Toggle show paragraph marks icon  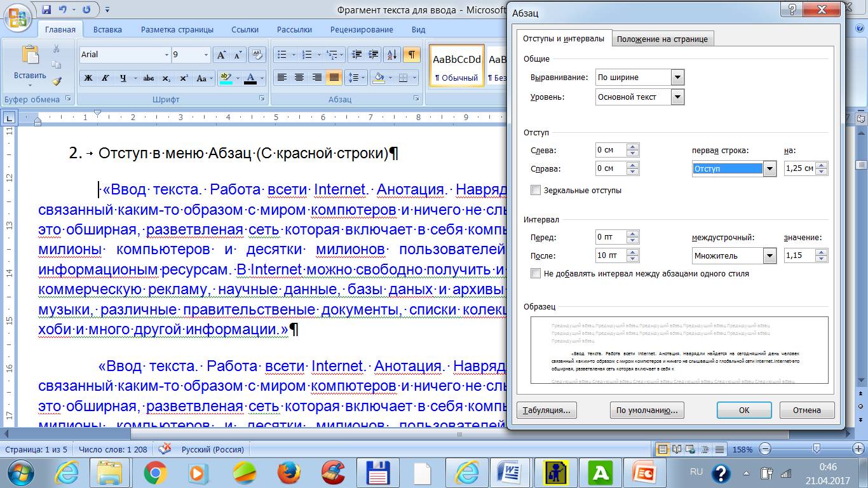[x=411, y=55]
